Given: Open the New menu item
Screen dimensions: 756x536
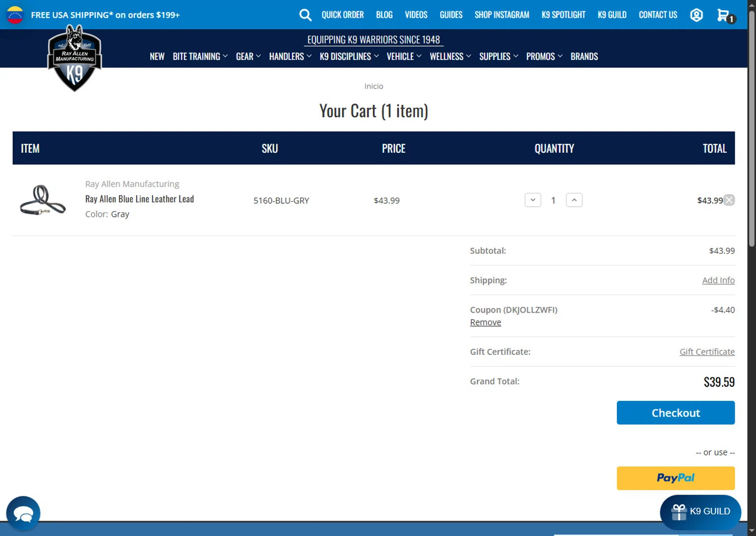Looking at the screenshot, I should click(157, 56).
